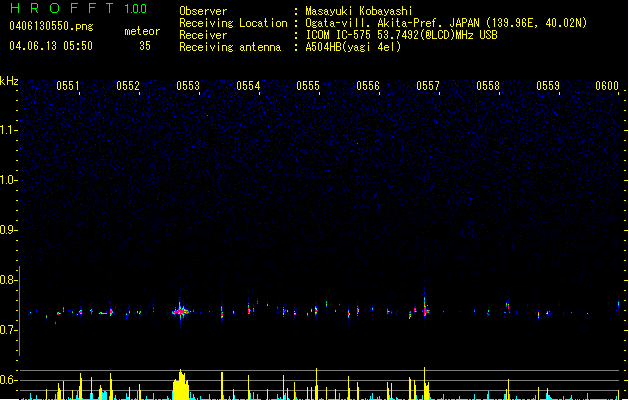
Task: Click the kHz axis unit label
Action: pos(9,81)
